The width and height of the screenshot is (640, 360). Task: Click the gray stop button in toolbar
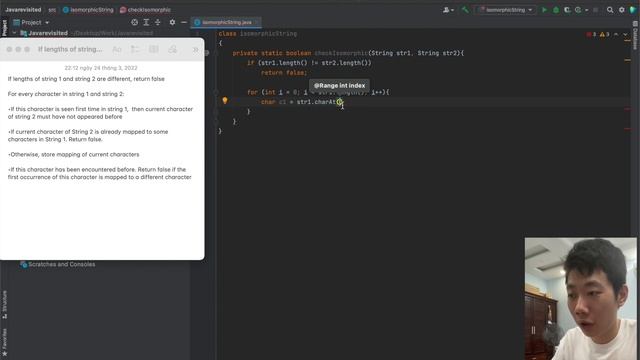click(x=596, y=10)
